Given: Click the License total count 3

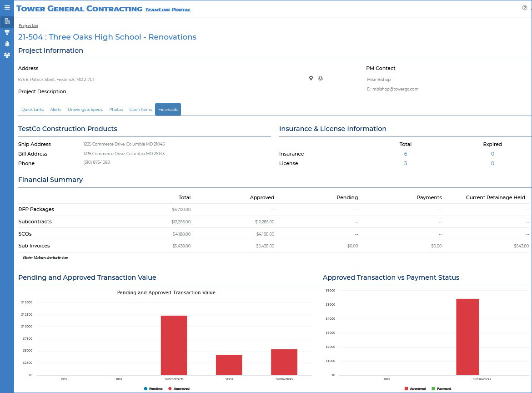Looking at the screenshot, I should (406, 163).
